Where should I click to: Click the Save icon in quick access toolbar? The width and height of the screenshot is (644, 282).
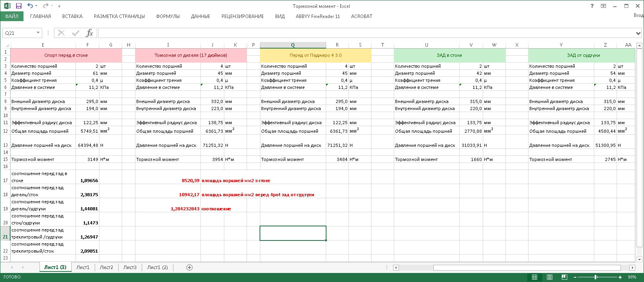(x=18, y=6)
